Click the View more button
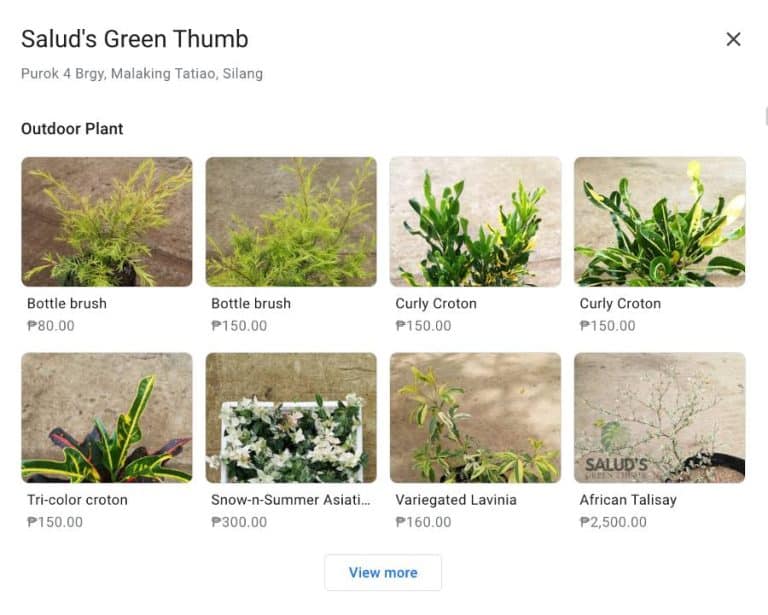This screenshot has height=615, width=768. pos(383,572)
